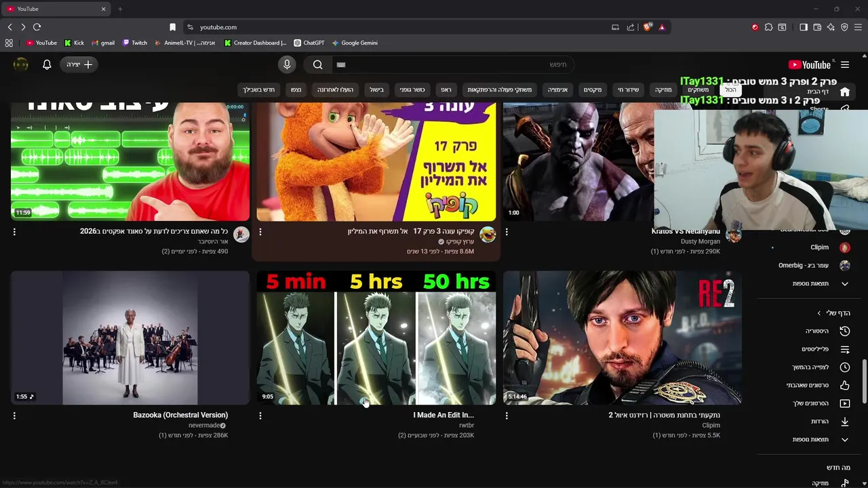Click the sidebar vertical scrollbar
Viewport: 868px width, 488px height.
click(864, 381)
